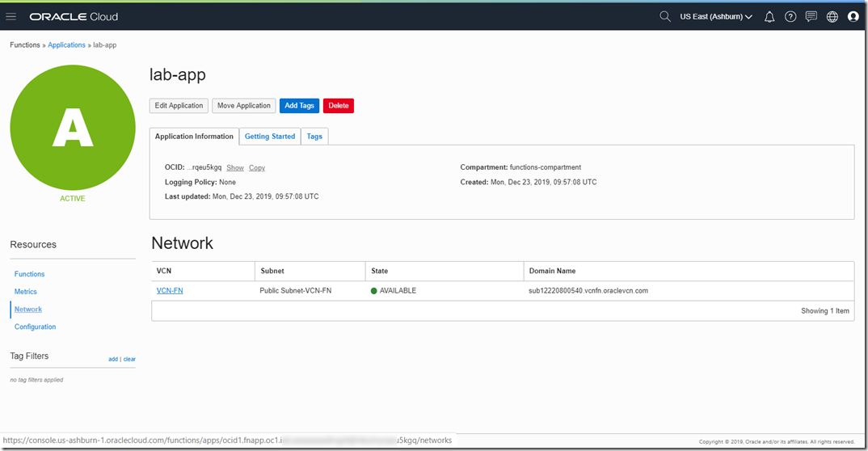Open the chat support icon
Image resolution: width=868 pixels, height=451 pixels.
[x=811, y=17]
